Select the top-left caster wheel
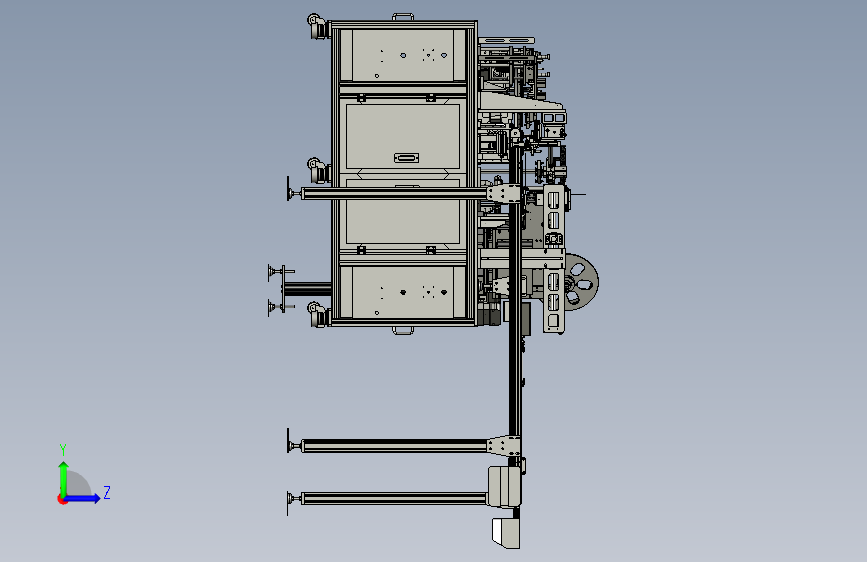Screen dimensions: 867x562 tap(317, 27)
